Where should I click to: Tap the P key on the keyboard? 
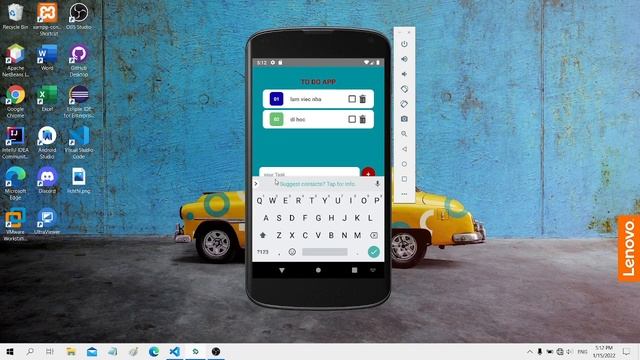(377, 201)
